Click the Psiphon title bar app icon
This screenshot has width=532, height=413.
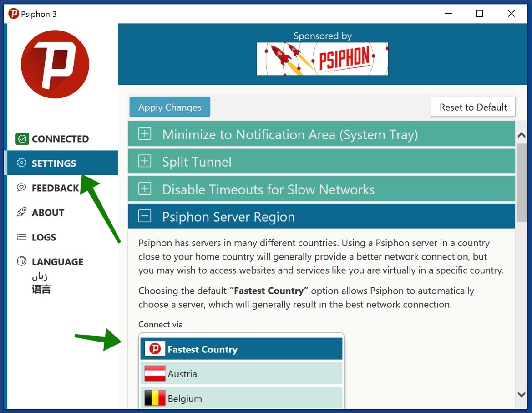(x=14, y=14)
